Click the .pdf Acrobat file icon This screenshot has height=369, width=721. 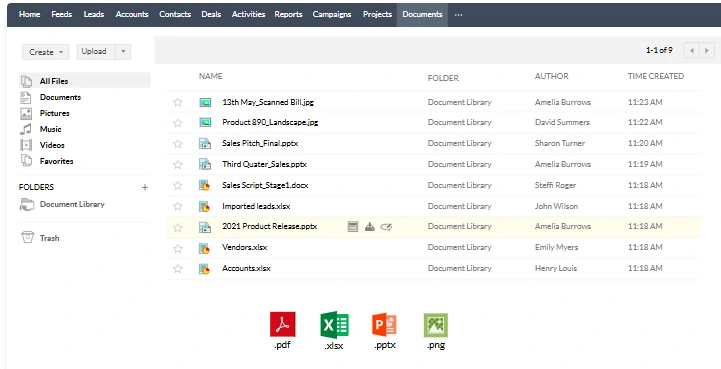pyautogui.click(x=282, y=324)
